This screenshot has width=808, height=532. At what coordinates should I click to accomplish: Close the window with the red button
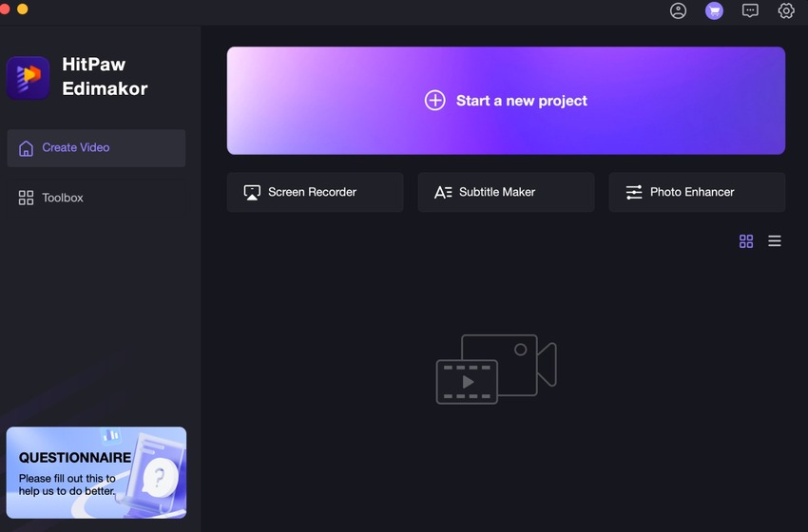click(4, 9)
